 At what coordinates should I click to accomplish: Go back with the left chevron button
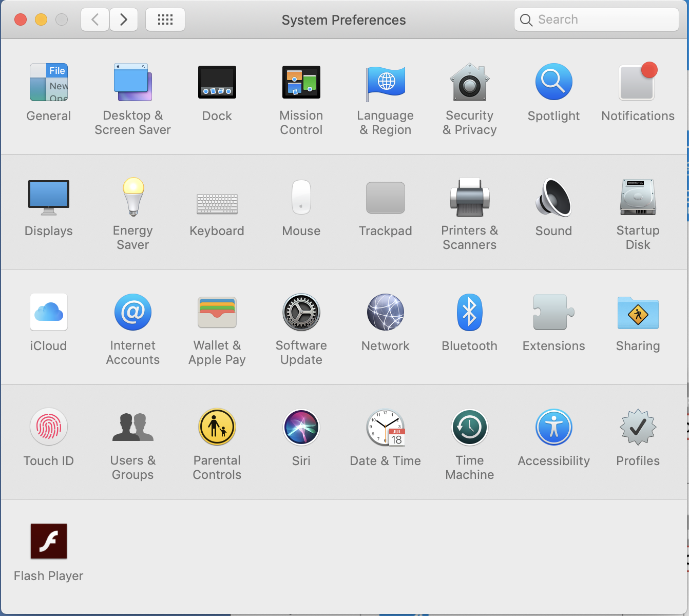(x=95, y=20)
